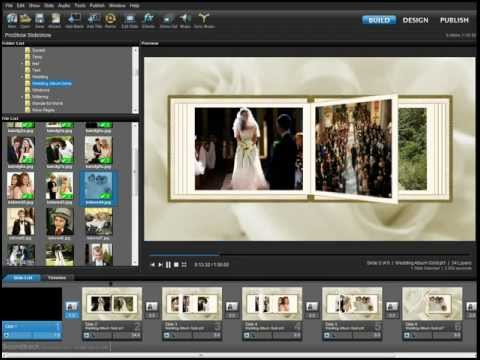The image size is (480, 360).
Task: Open the Help menu
Action: [x=135, y=6]
